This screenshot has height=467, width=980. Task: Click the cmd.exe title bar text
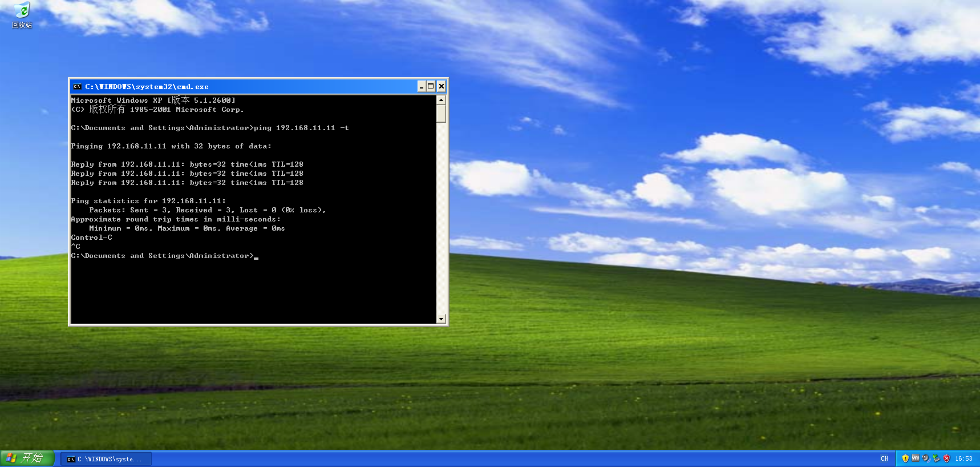pyautogui.click(x=147, y=87)
